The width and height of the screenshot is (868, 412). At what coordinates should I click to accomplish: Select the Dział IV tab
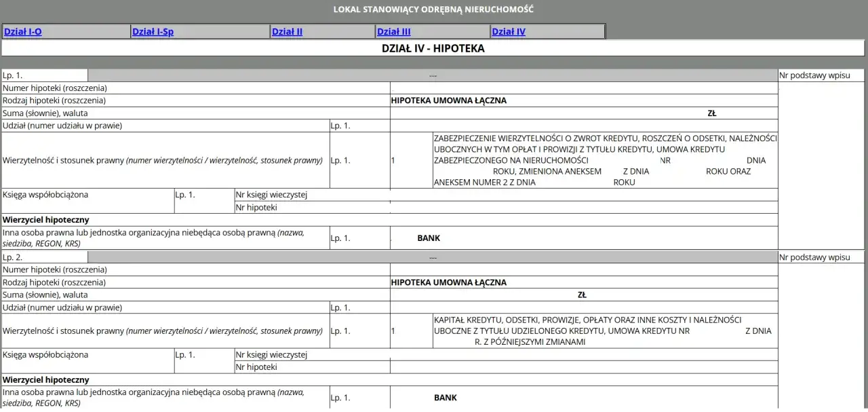click(x=509, y=31)
